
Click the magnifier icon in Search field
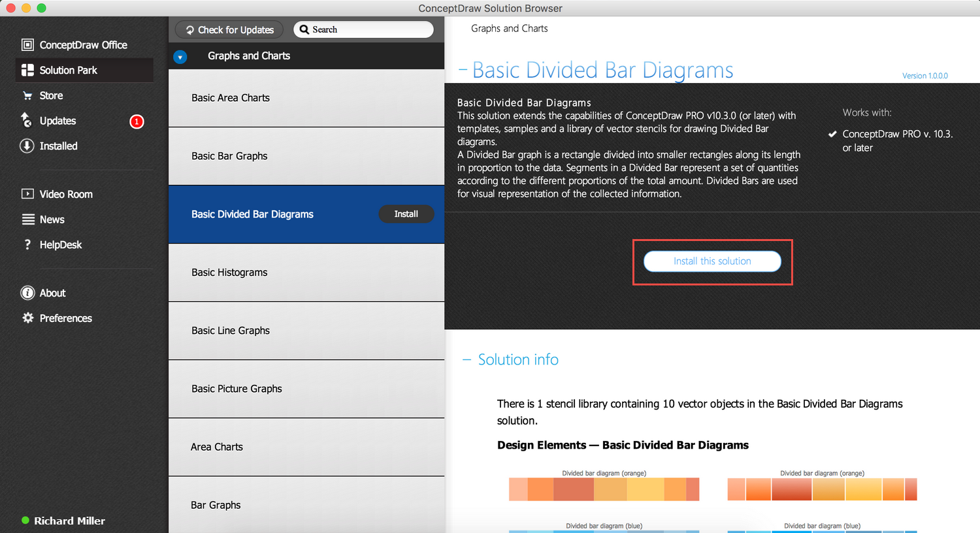tap(304, 29)
